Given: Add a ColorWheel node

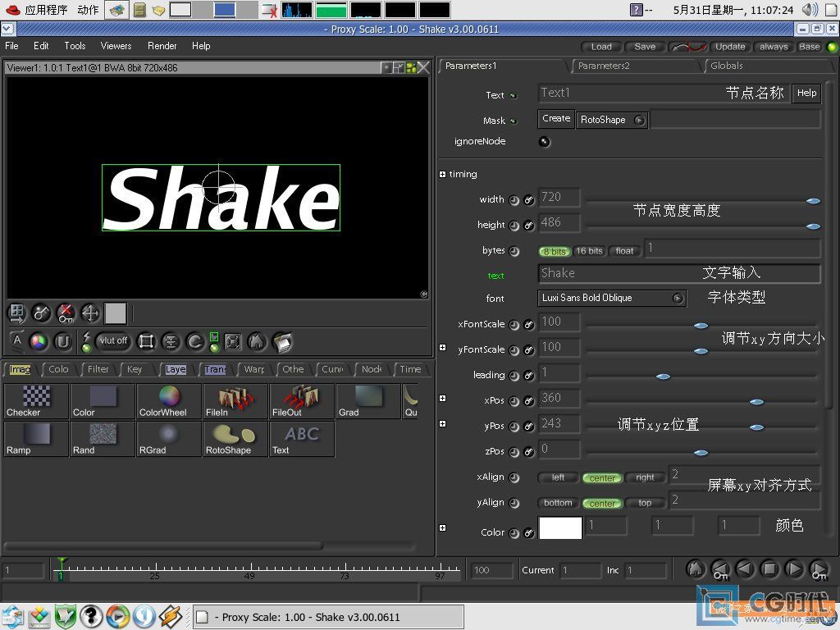Looking at the screenshot, I should (169, 400).
